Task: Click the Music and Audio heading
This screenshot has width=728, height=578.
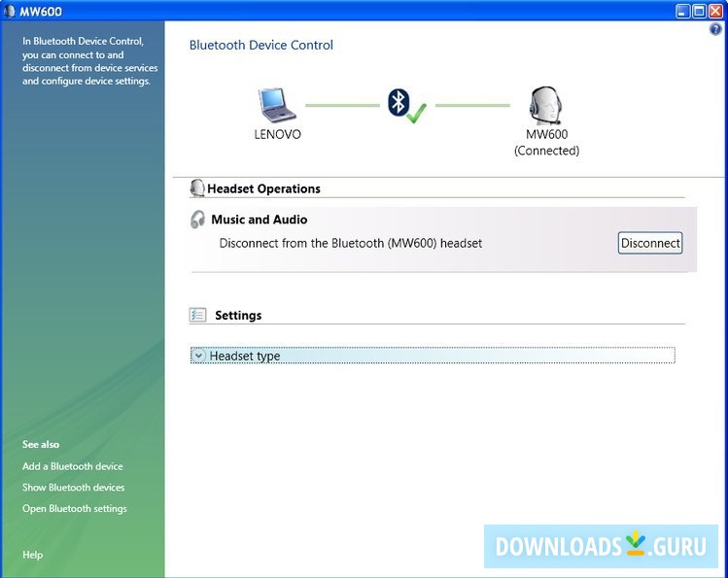Action: pyautogui.click(x=260, y=220)
